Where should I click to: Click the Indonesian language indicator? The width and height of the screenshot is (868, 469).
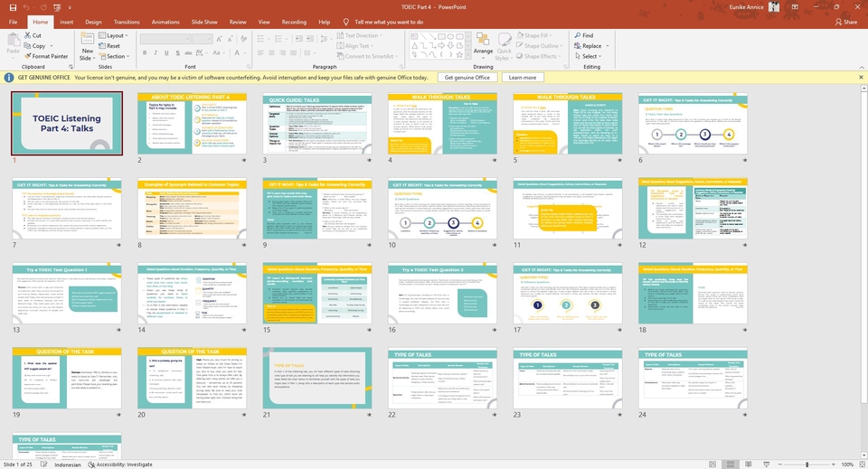(68, 464)
